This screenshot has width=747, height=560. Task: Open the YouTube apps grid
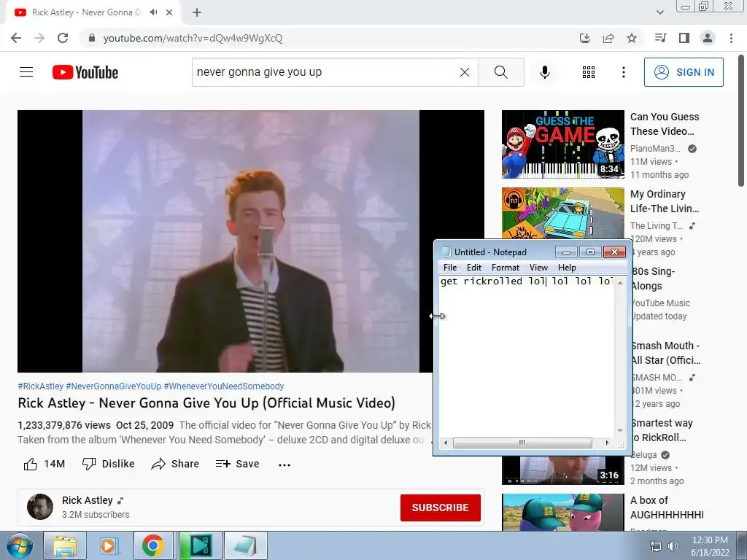[589, 72]
